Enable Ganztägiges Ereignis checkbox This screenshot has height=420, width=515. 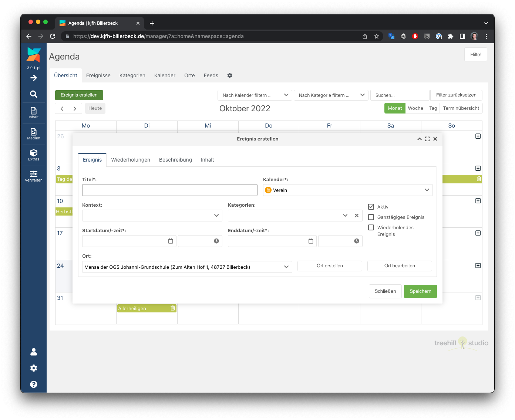(371, 217)
